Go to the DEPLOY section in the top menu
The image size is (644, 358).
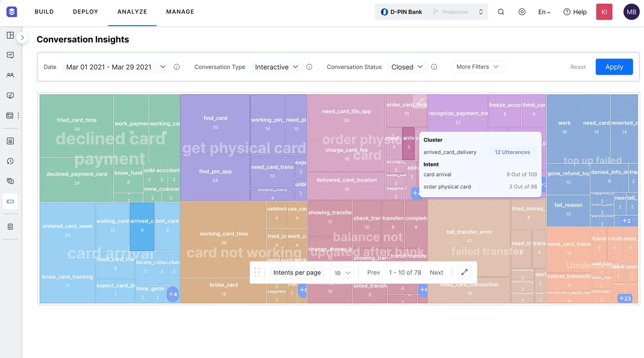click(x=85, y=12)
